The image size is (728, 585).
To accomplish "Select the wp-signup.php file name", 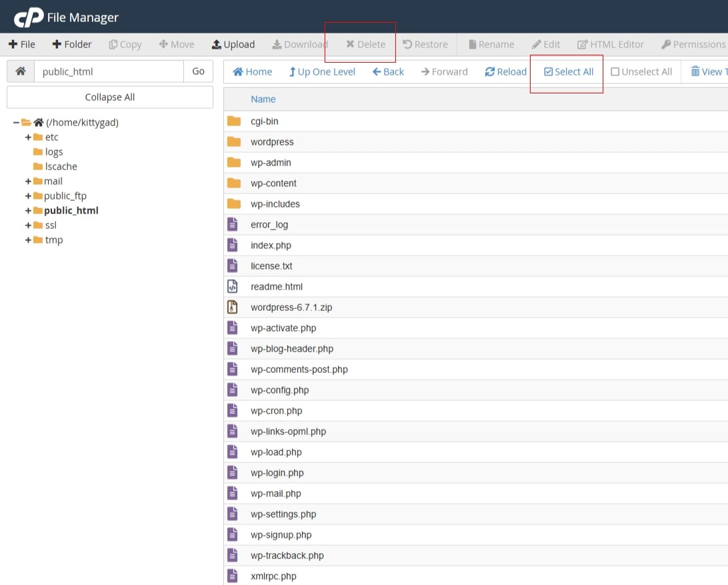I will (x=281, y=535).
